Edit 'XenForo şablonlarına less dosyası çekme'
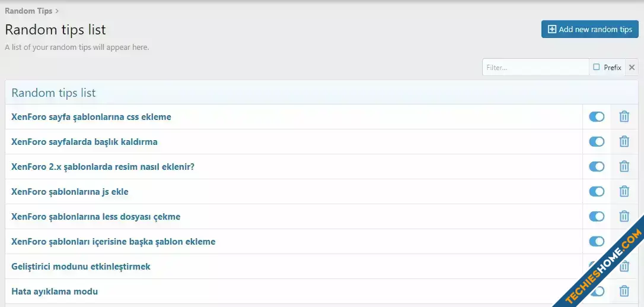644x307 pixels. pos(95,217)
